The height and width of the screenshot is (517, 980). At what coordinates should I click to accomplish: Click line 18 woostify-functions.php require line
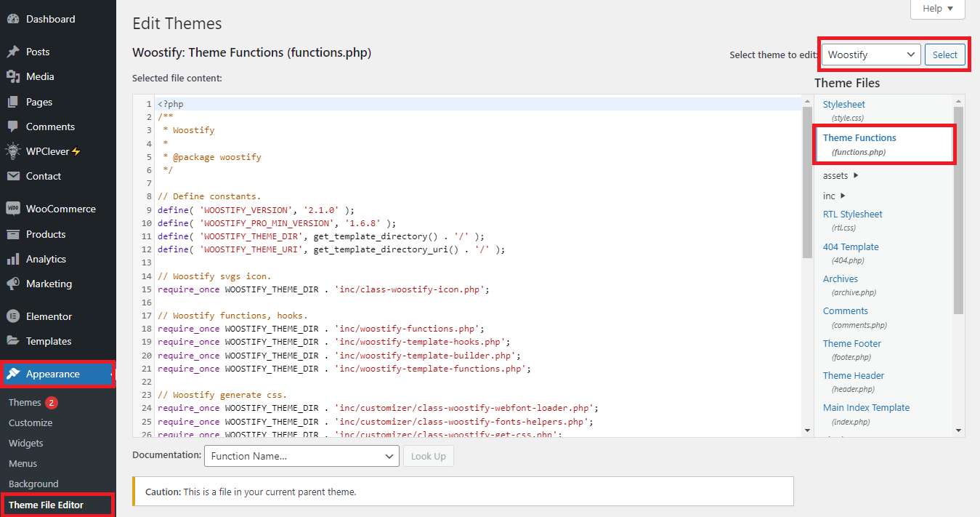point(320,329)
